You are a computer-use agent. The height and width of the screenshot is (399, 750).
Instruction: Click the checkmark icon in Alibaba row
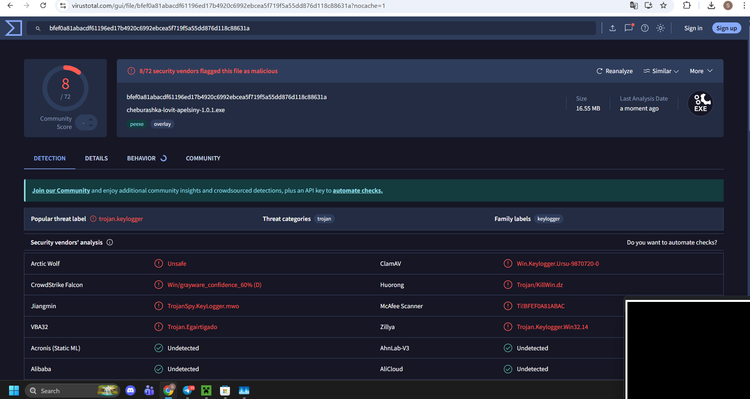tap(158, 369)
